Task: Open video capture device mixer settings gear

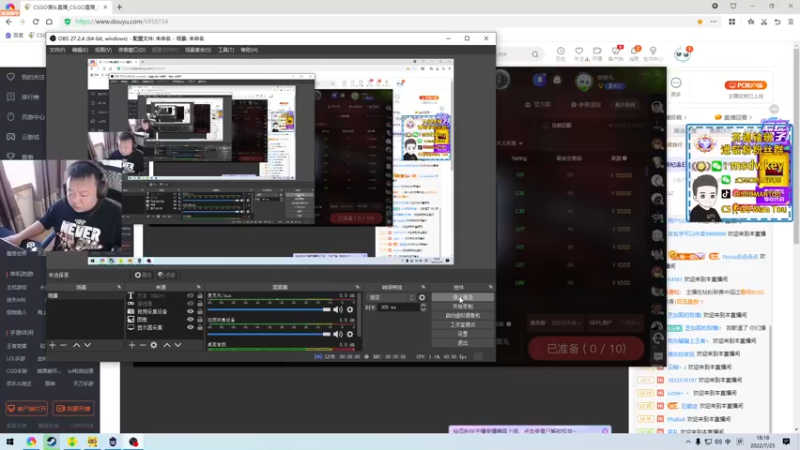Action: pyautogui.click(x=350, y=334)
